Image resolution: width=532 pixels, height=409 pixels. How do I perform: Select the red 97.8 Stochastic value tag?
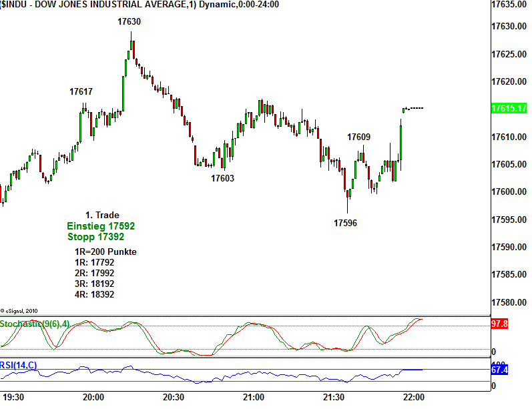tap(499, 324)
